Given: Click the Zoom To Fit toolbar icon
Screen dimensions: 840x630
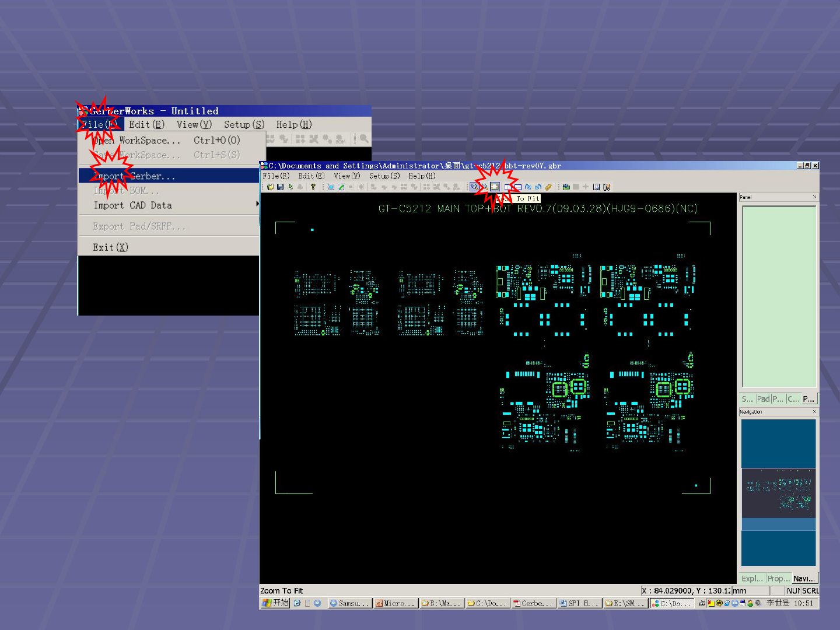Looking at the screenshot, I should click(x=495, y=187).
